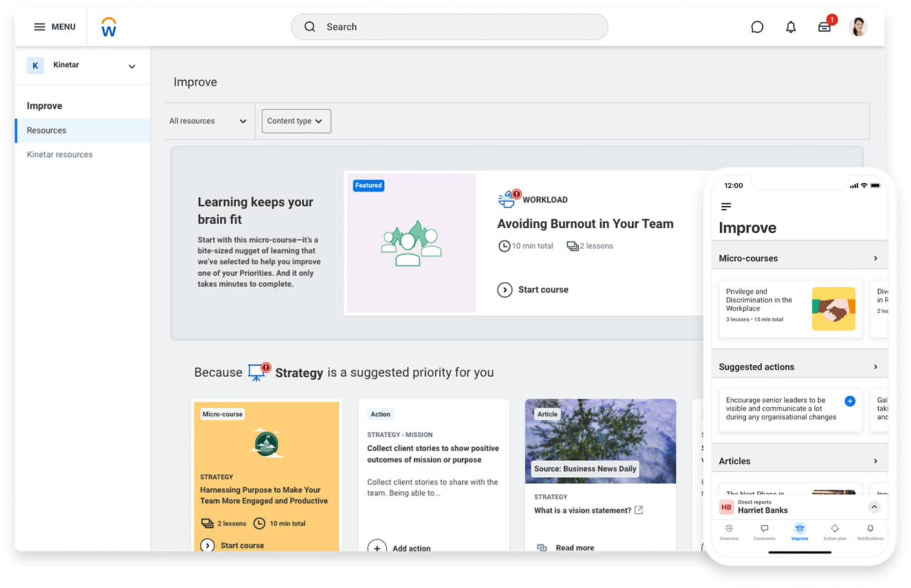Click the Workday logo icon
The image size is (911, 588).
coord(109,27)
